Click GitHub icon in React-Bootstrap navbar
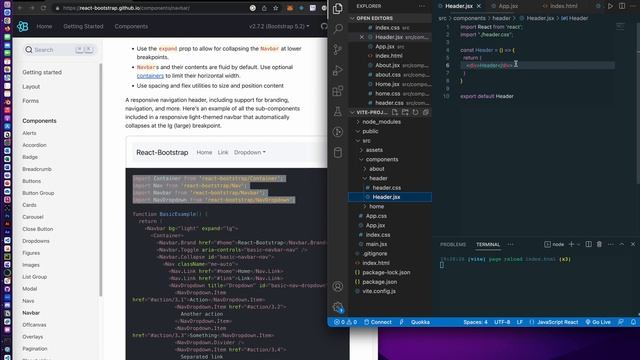 pos(324,27)
